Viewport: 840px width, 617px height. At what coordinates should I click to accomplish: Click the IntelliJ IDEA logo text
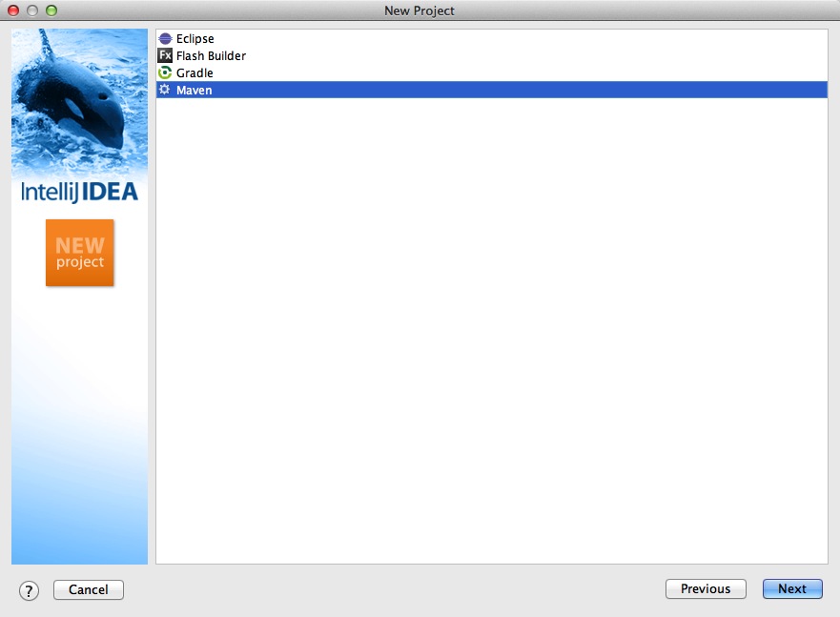pyautogui.click(x=79, y=192)
